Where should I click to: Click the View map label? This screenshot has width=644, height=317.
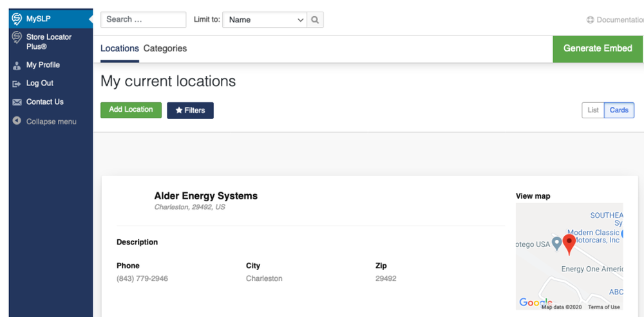533,196
